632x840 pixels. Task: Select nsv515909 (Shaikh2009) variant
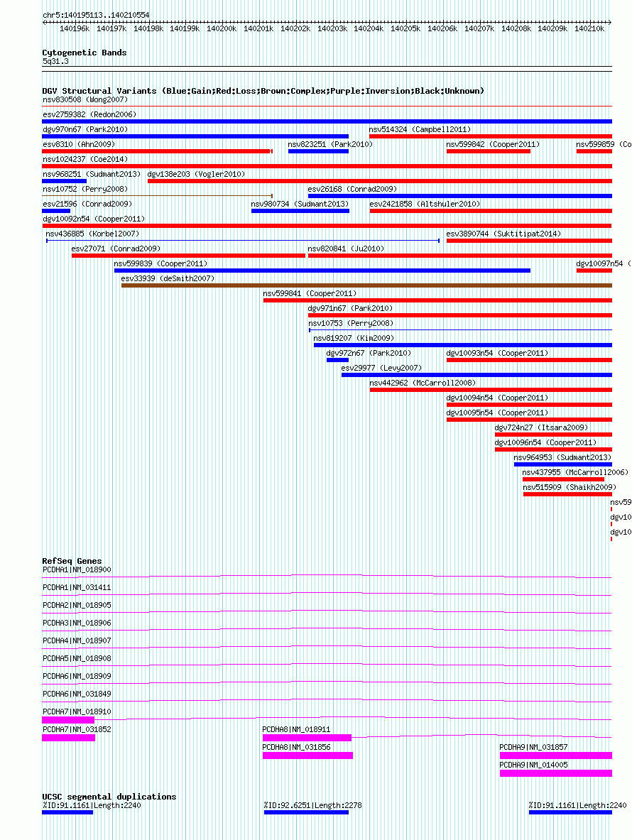click(567, 495)
